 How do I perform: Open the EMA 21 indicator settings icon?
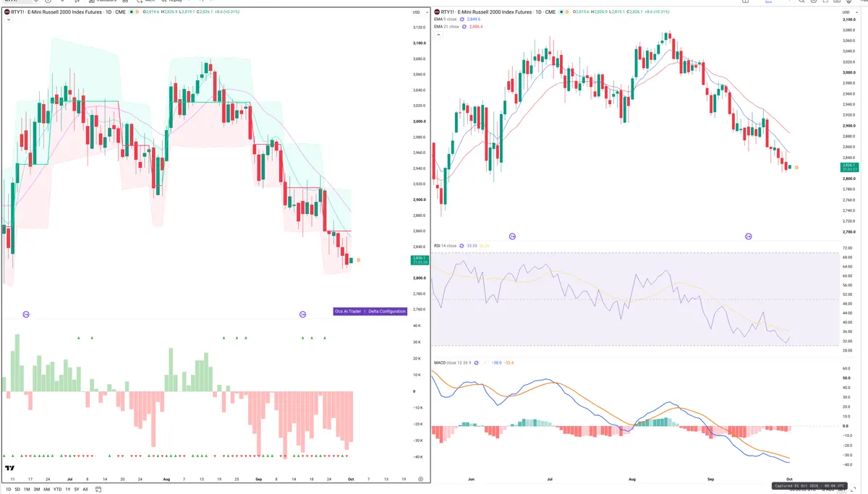pyautogui.click(x=464, y=27)
